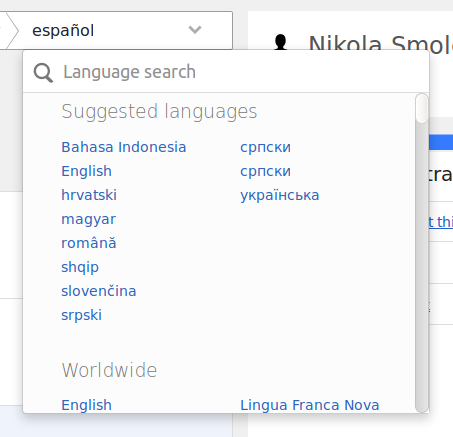Screen dimensions: 453x437
Task: Select hrvatski language
Action: [89, 195]
